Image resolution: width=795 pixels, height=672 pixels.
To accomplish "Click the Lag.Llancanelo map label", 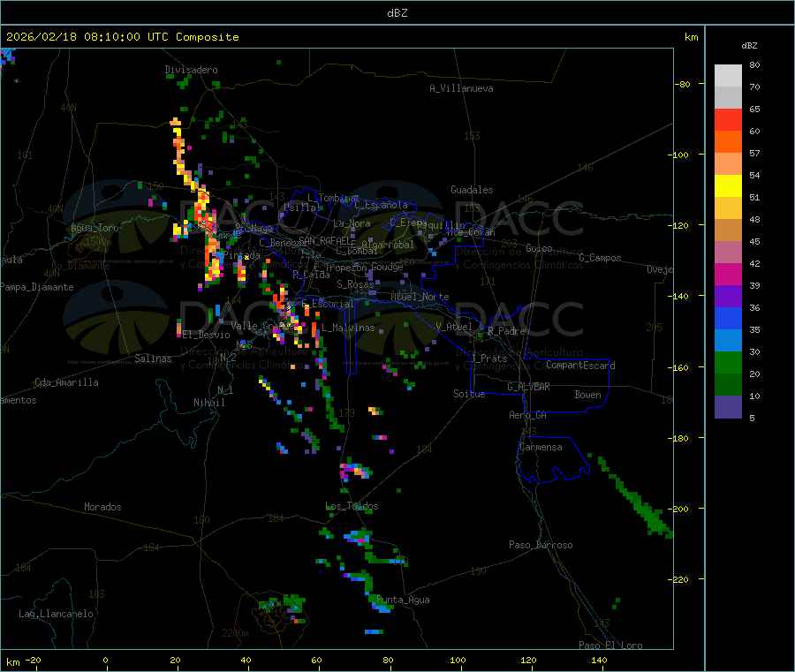I will pos(56,614).
